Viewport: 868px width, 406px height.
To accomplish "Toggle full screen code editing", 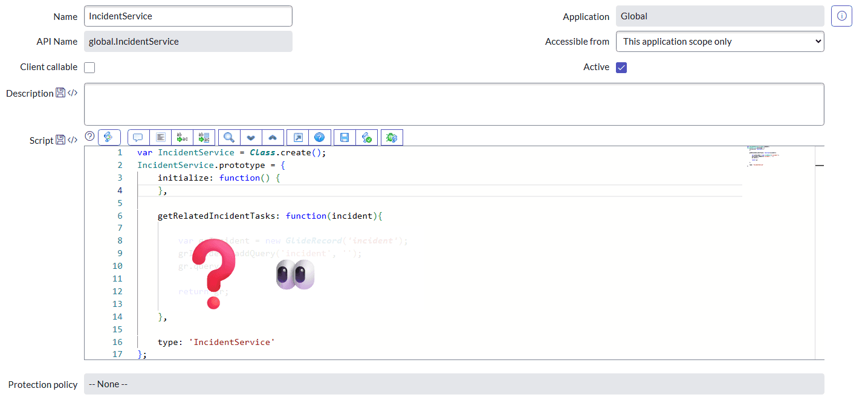I will click(298, 137).
